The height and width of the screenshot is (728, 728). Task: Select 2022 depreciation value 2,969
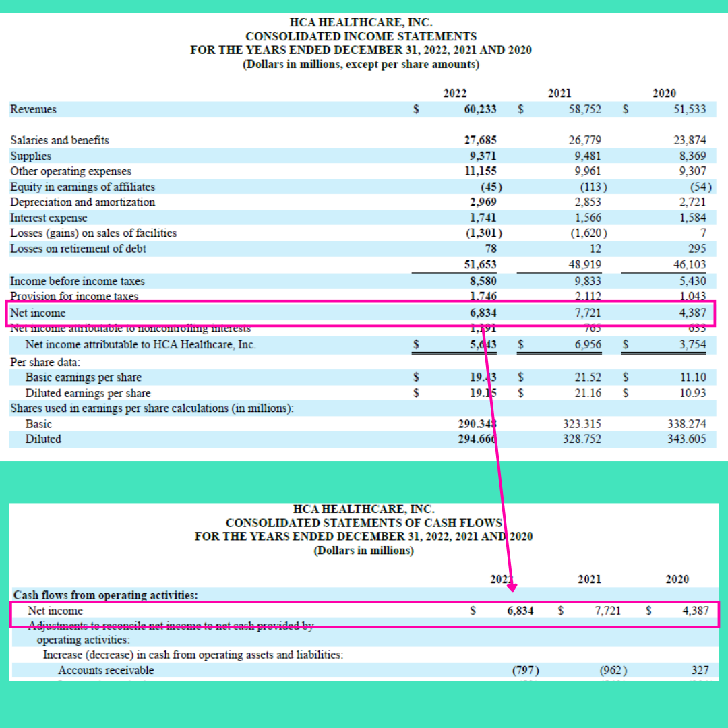(483, 202)
